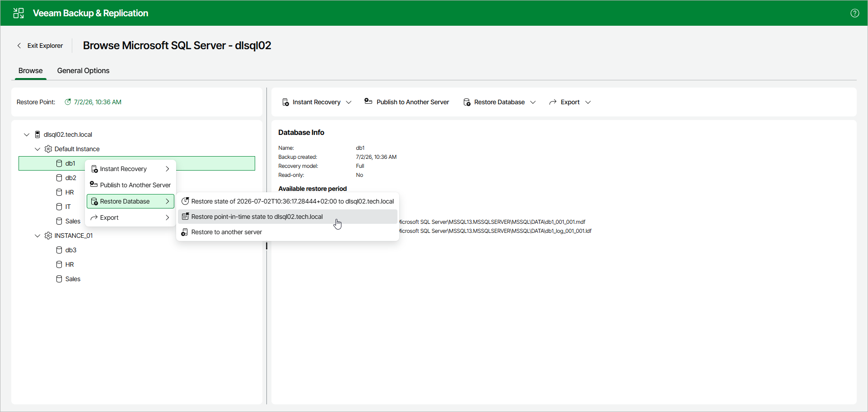The width and height of the screenshot is (868, 412).
Task: Open the help question mark icon
Action: point(854,13)
